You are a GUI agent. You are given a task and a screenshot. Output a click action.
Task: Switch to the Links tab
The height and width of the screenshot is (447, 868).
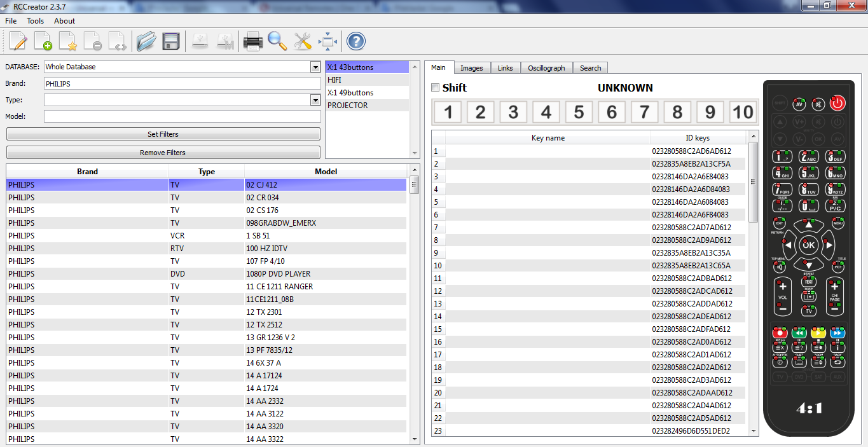(506, 68)
